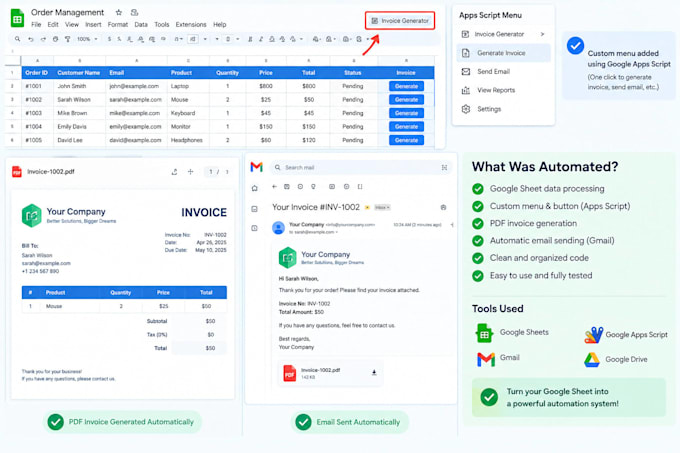The image size is (680, 453).
Task: Select Generate Invoice in Apps Script Menu
Action: click(503, 53)
